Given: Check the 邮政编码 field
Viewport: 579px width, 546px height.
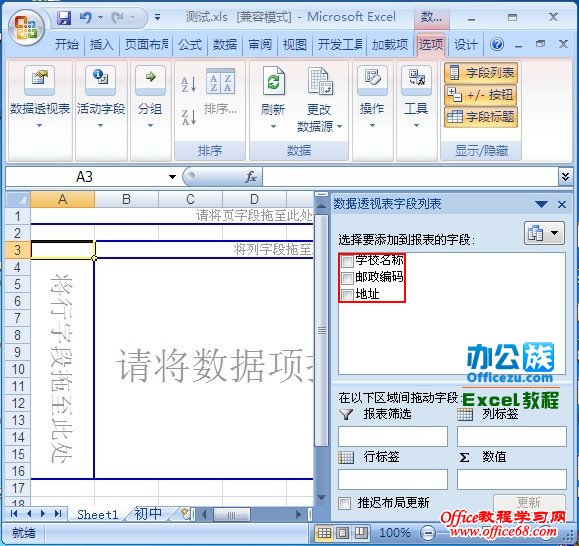Looking at the screenshot, I should coord(347,278).
